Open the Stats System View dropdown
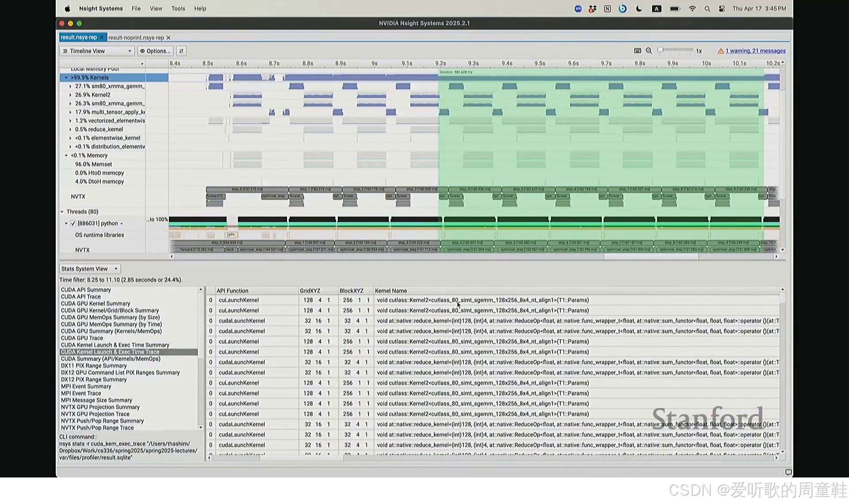 [90, 269]
